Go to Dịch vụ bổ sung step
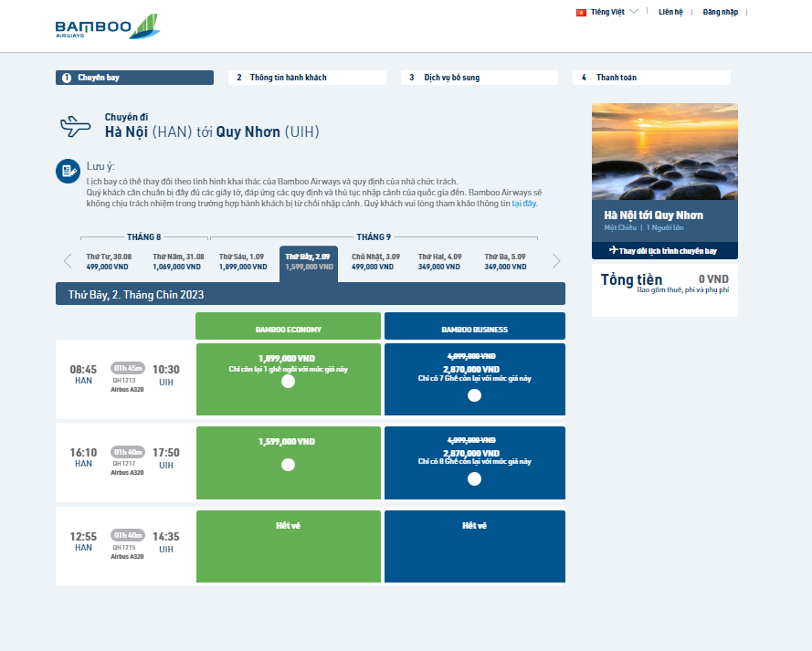This screenshot has height=651, width=812. [480, 78]
